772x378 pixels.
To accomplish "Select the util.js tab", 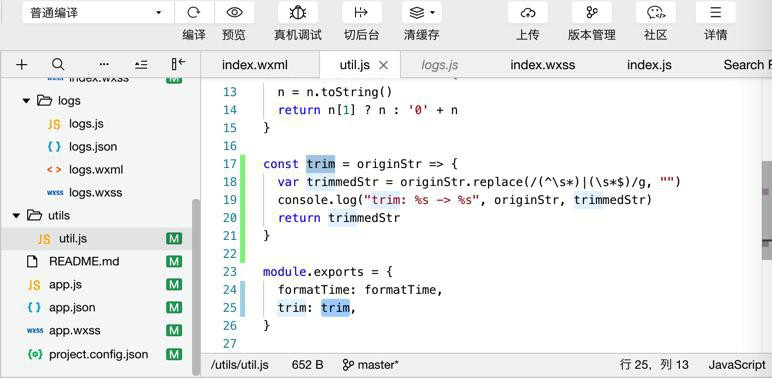I will [354, 64].
